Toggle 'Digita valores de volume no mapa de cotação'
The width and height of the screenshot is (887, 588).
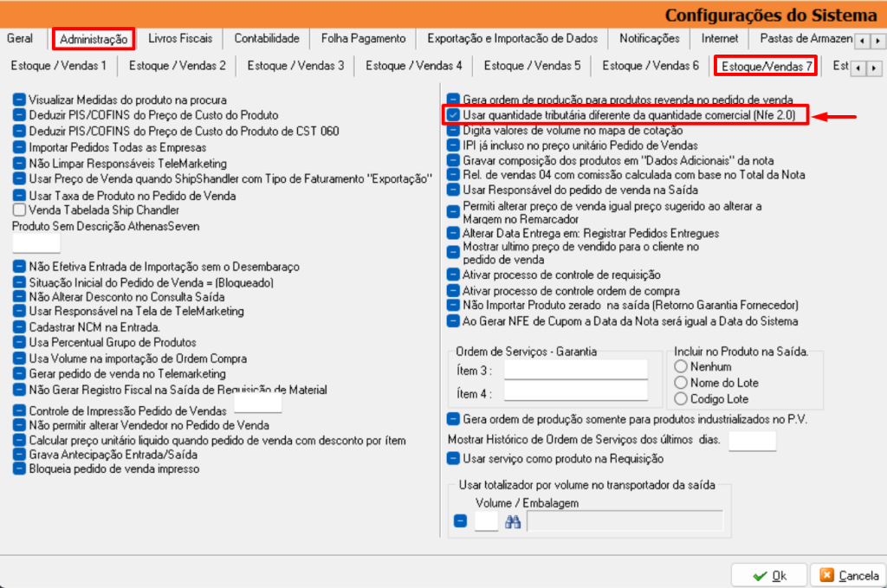point(452,130)
